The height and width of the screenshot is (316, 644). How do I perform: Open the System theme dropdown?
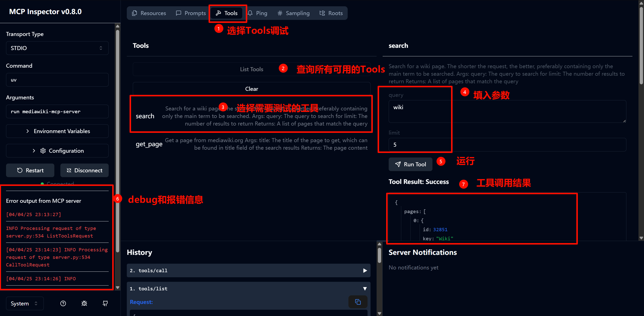pos(24,303)
